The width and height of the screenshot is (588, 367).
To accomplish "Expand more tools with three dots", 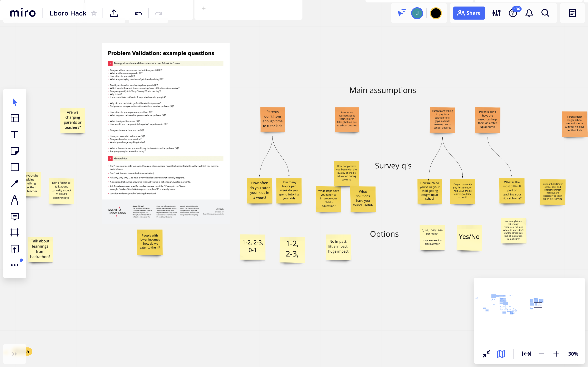I will tap(14, 265).
